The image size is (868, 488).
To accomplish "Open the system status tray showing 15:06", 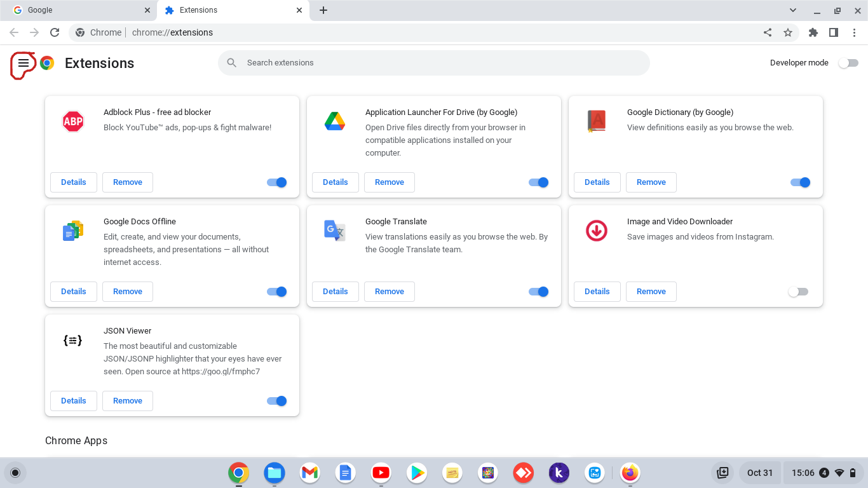I will 824,473.
